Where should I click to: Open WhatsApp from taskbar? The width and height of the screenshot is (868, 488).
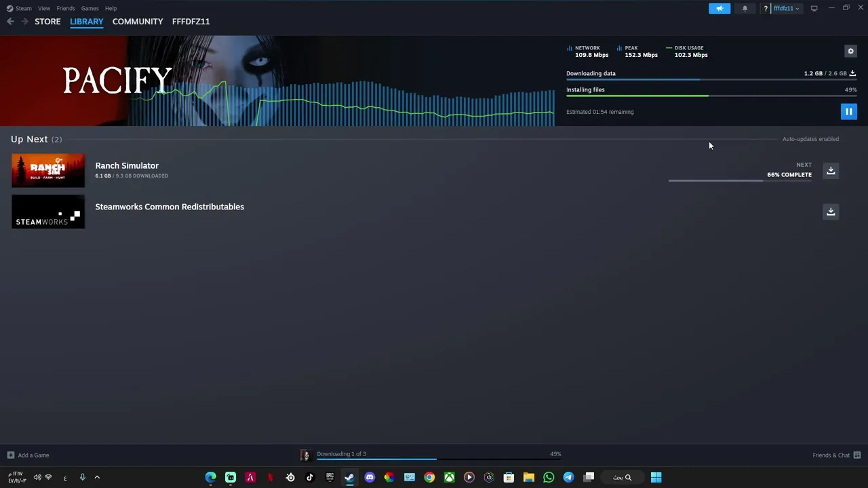549,477
